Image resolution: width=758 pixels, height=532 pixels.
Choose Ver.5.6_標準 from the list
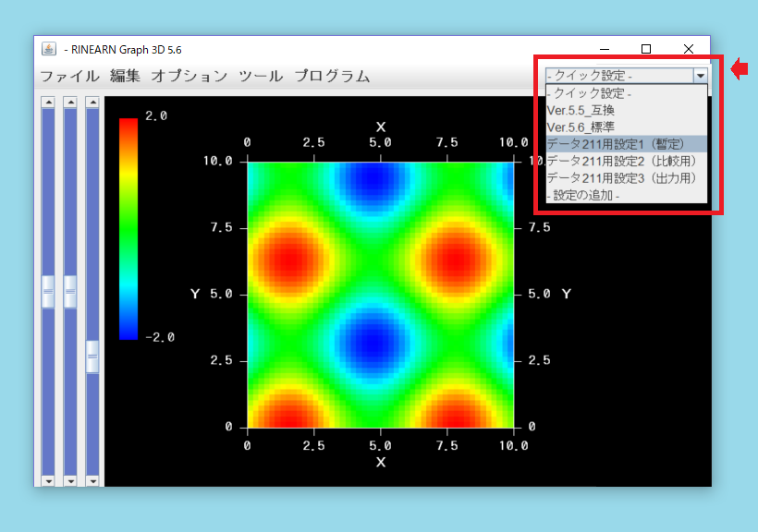(x=627, y=127)
